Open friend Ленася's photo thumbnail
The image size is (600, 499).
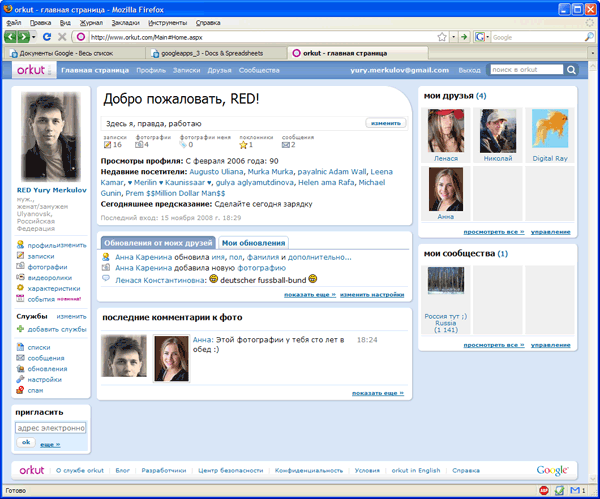[x=446, y=130]
